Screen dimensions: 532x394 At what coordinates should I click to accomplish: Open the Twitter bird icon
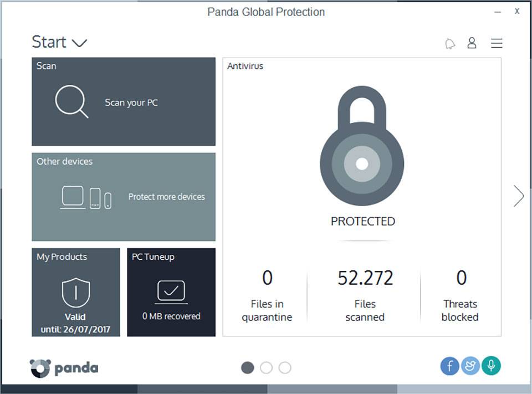tap(470, 366)
